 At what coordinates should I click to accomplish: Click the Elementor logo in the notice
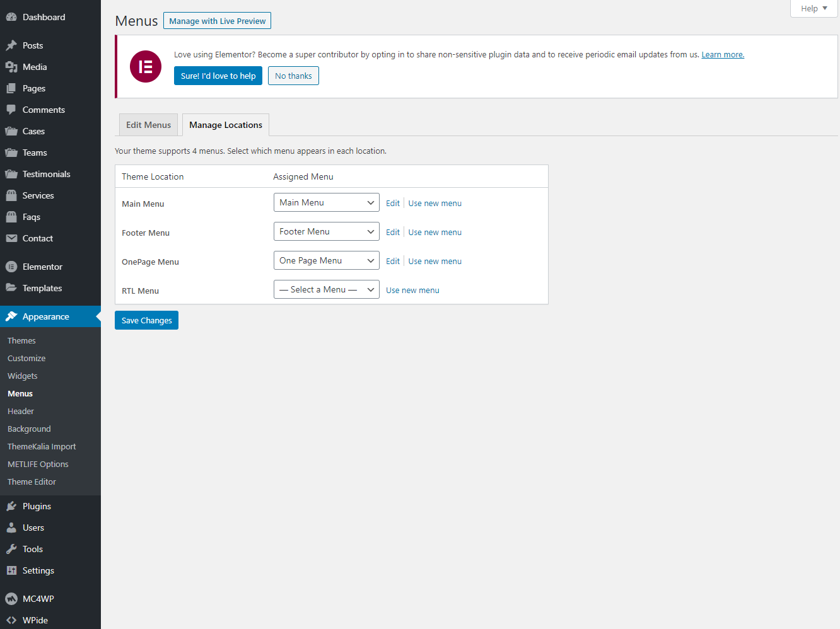[x=146, y=66]
